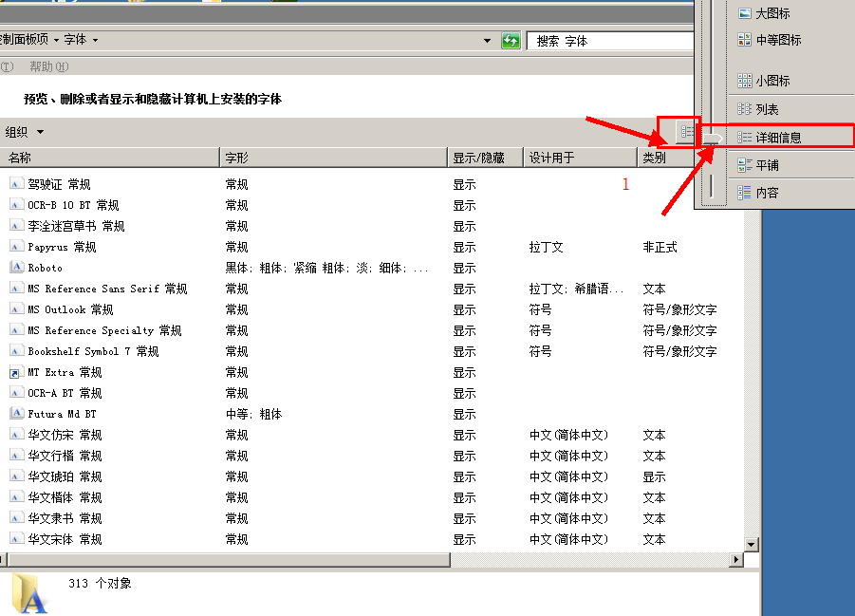The width and height of the screenshot is (855, 616).
Task: Click the green refresh button in address bar
Action: click(511, 41)
